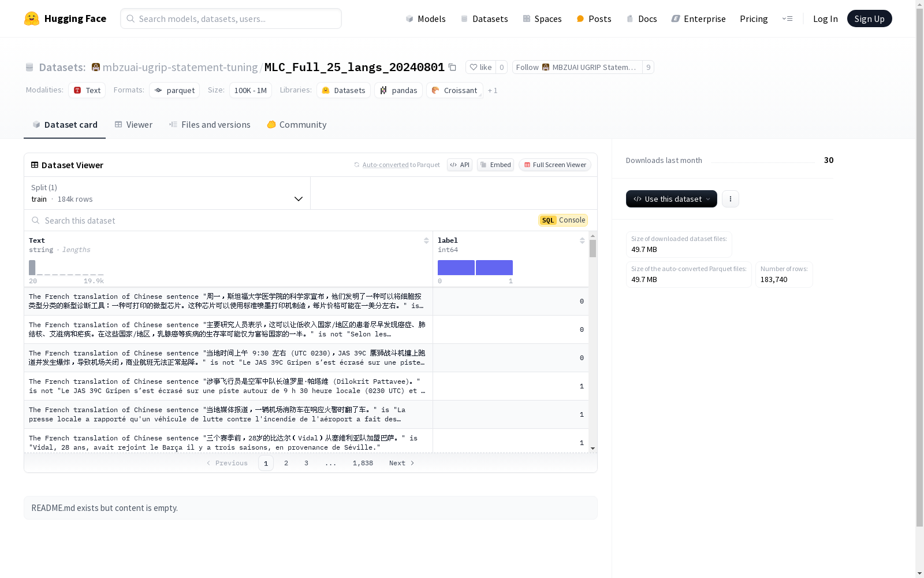Open Docs from the navigation bar

tap(642, 18)
